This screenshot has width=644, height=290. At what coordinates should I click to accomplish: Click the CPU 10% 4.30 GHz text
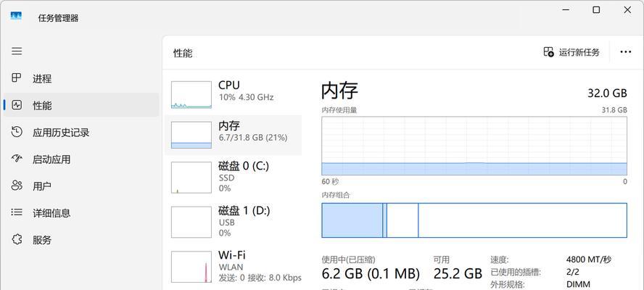click(x=246, y=97)
